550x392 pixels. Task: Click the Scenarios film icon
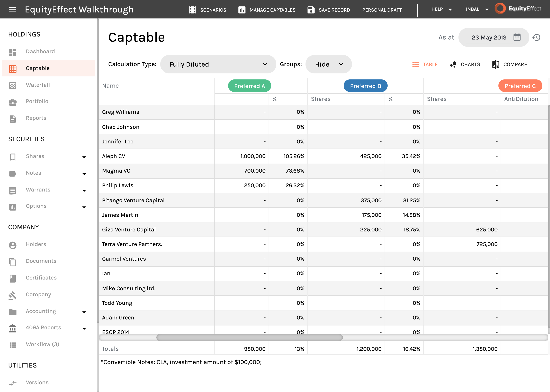pos(192,10)
